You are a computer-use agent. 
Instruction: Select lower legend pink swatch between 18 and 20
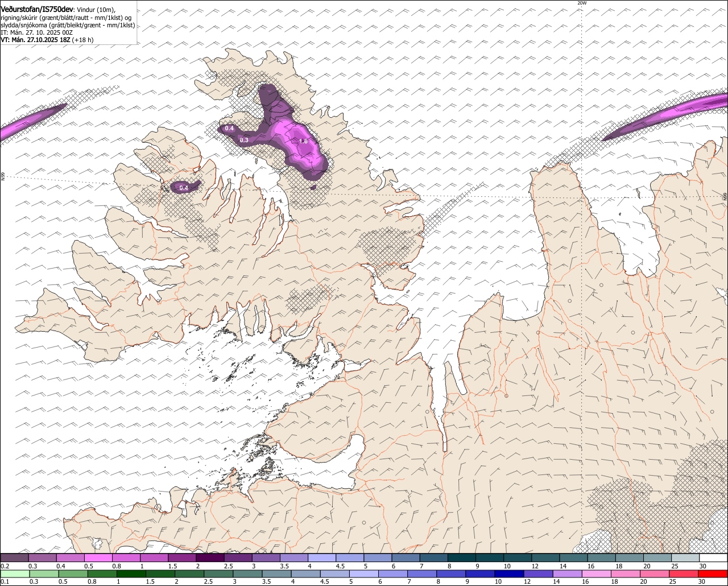[627, 573]
